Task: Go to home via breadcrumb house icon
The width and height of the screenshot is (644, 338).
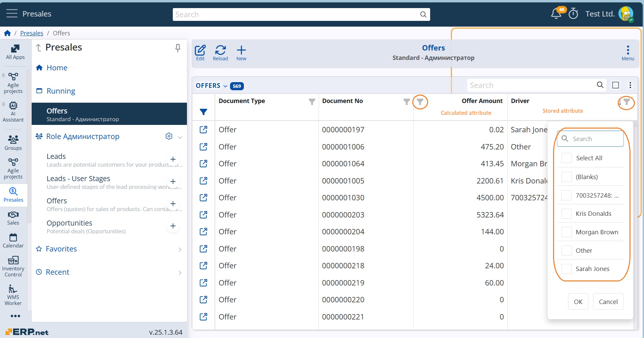Action: 7,33
